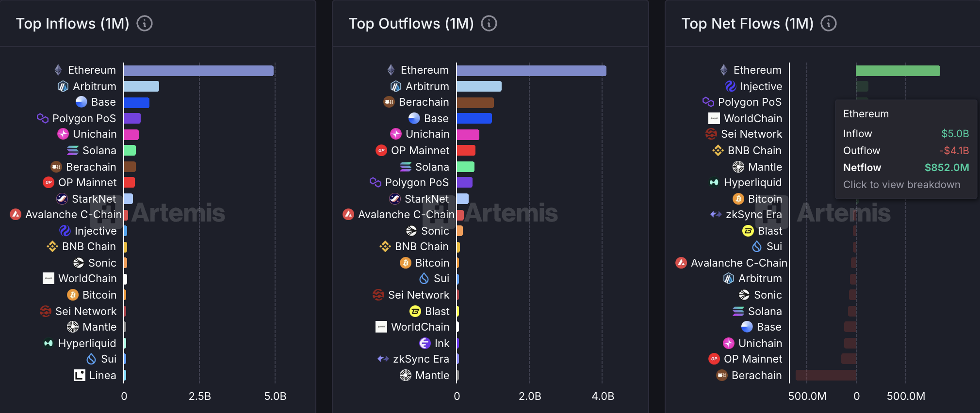Click Hyperliquid icon in Top Net Flows
This screenshot has height=413, width=980.
pos(714,182)
